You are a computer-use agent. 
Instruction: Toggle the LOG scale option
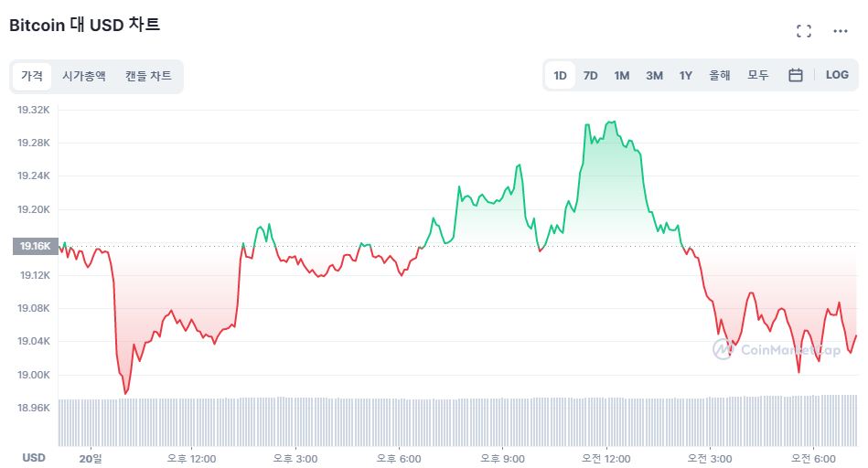[837, 75]
